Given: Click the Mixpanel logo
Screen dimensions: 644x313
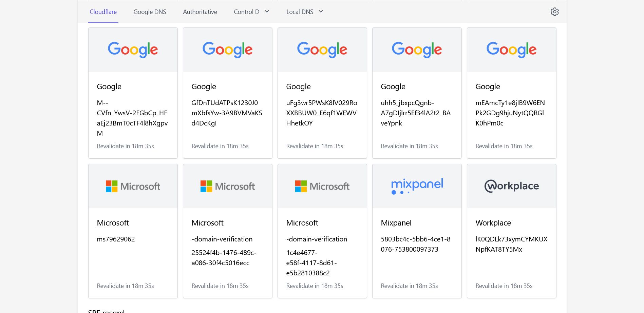Looking at the screenshot, I should (417, 186).
